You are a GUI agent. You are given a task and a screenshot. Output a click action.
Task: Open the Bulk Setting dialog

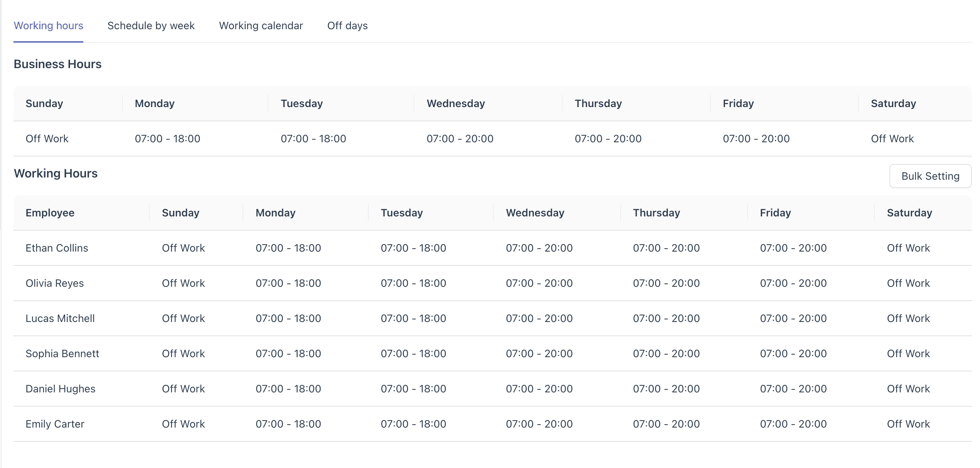point(931,176)
